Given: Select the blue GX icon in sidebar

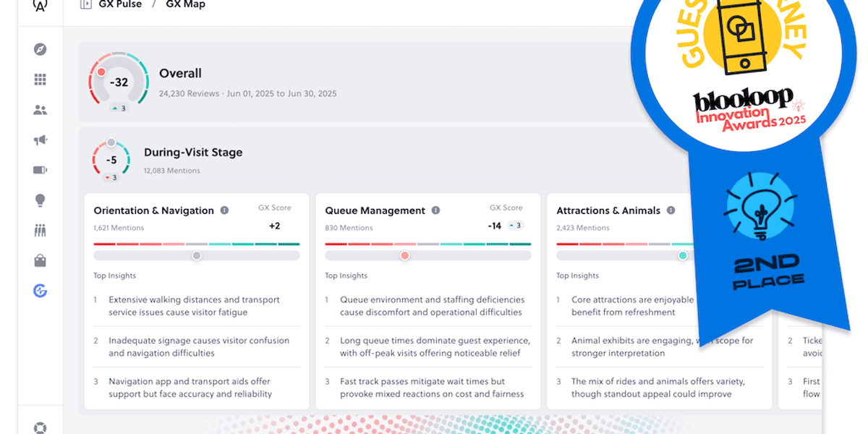Looking at the screenshot, I should [41, 291].
